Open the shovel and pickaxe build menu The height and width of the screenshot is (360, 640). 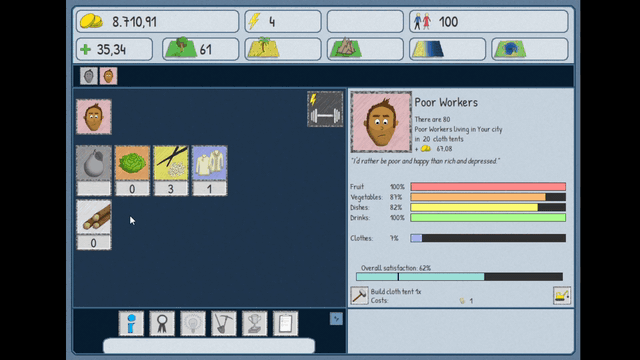(x=224, y=323)
